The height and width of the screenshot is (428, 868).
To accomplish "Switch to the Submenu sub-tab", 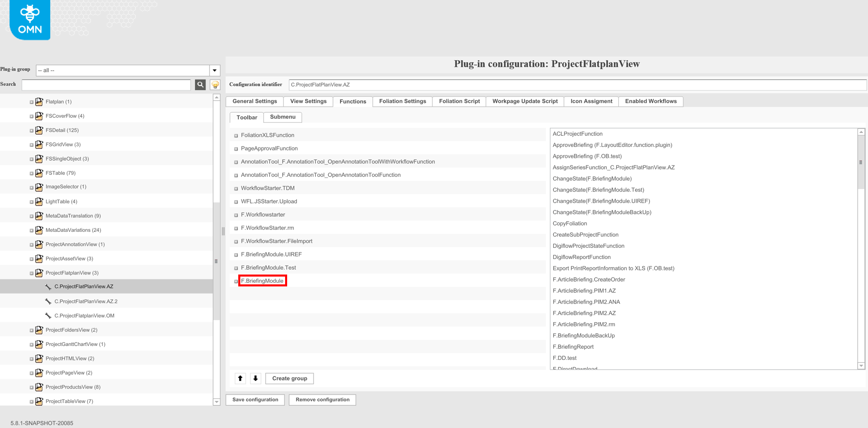I will 283,117.
